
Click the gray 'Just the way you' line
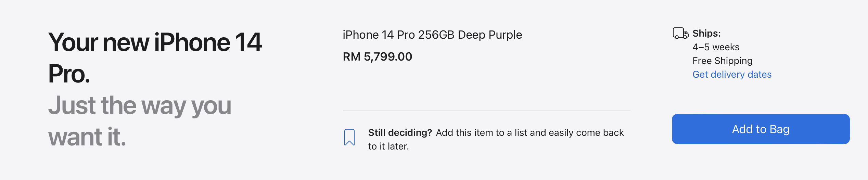pyautogui.click(x=140, y=105)
